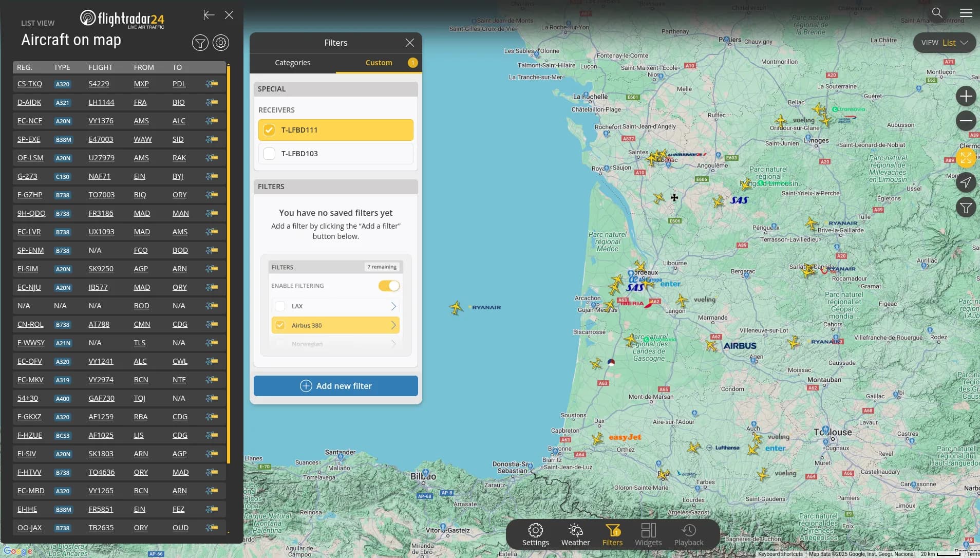Disable the ENABLE FILTERING switch
980x558 pixels.
click(x=389, y=286)
